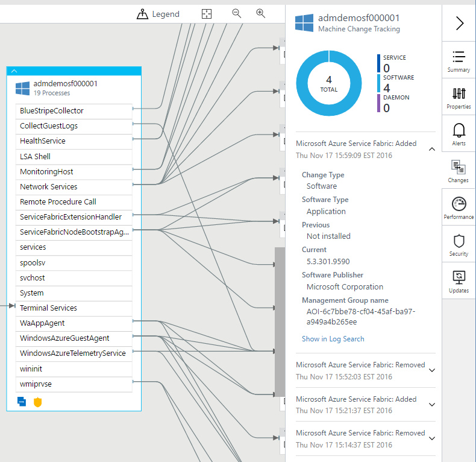The height and width of the screenshot is (462, 476).
Task: Click the Machine Change Tracking subtitle
Action: coord(359,29)
